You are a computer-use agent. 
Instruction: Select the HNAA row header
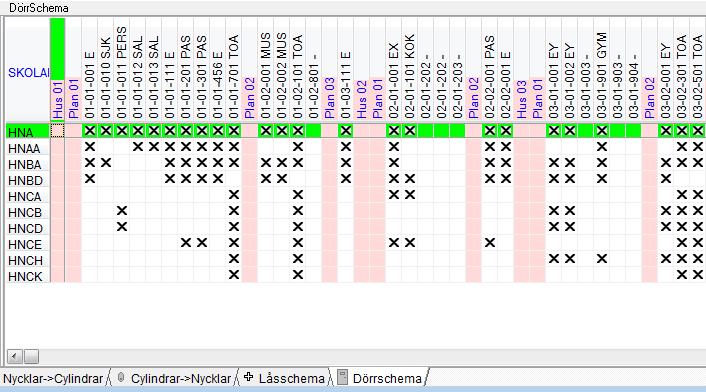pos(28,148)
